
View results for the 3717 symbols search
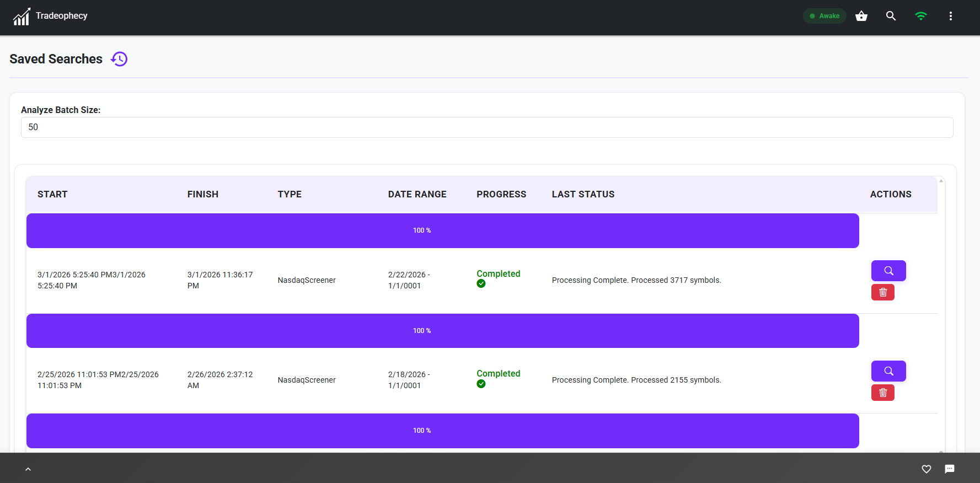(x=888, y=271)
